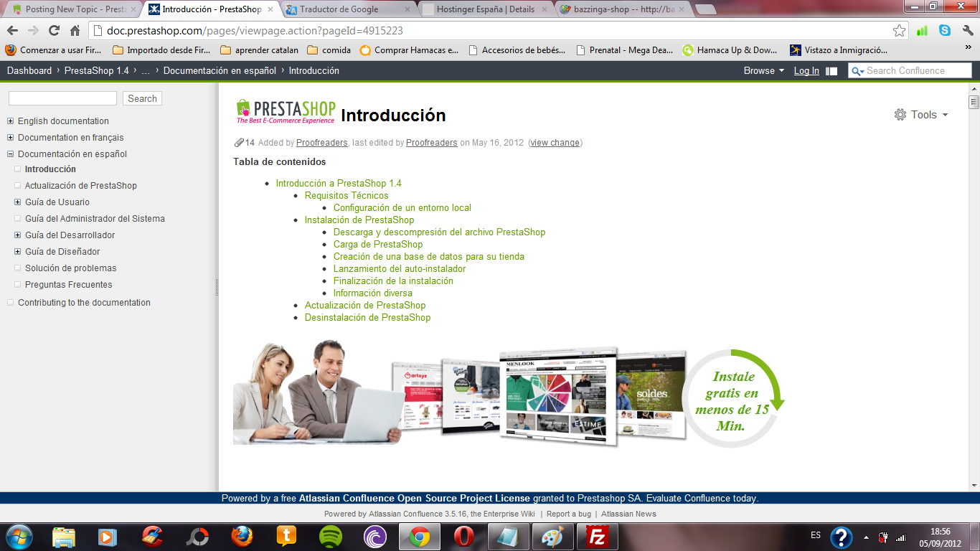This screenshot has height=551, width=980.
Task: Select Solución de problemas in the sidebar
Action: pos(70,268)
